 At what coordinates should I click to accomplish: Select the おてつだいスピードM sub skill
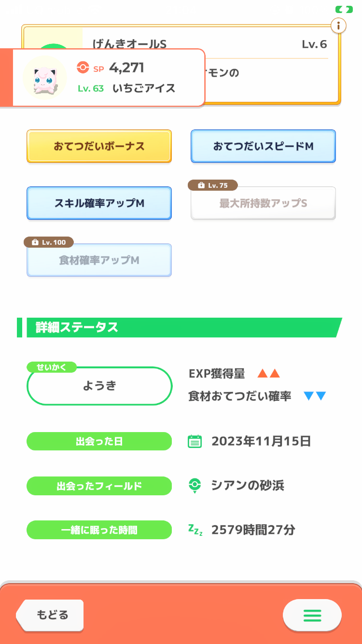(263, 146)
